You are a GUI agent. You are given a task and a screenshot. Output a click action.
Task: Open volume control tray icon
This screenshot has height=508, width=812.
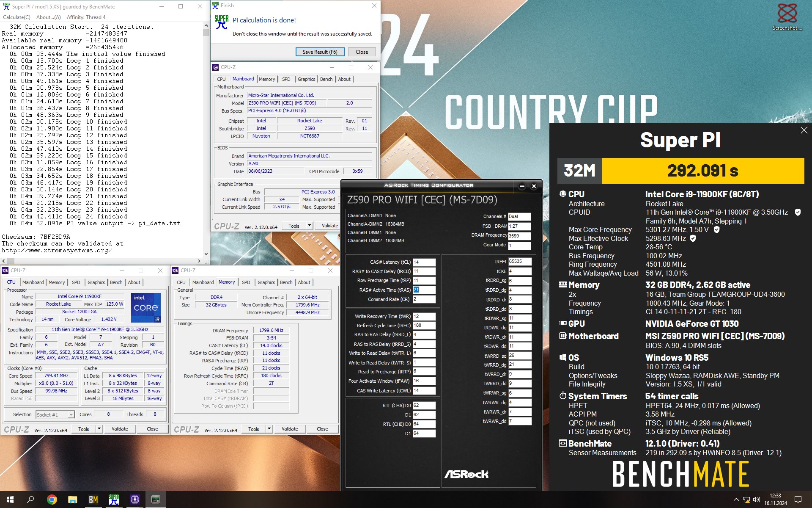[x=757, y=500]
